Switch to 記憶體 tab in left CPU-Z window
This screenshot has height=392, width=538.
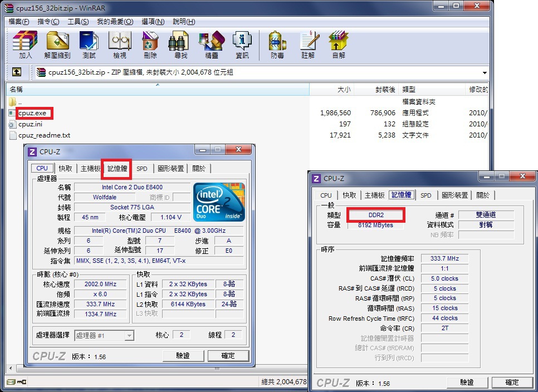[118, 168]
